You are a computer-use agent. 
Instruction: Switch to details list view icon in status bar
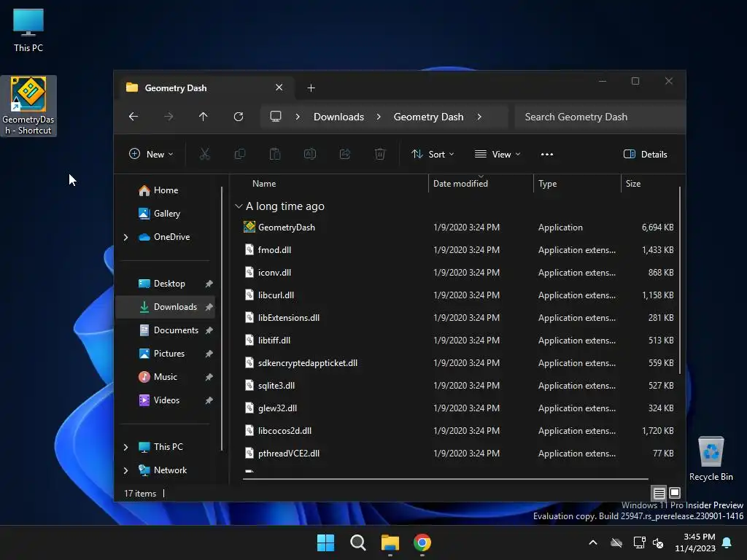tap(659, 493)
